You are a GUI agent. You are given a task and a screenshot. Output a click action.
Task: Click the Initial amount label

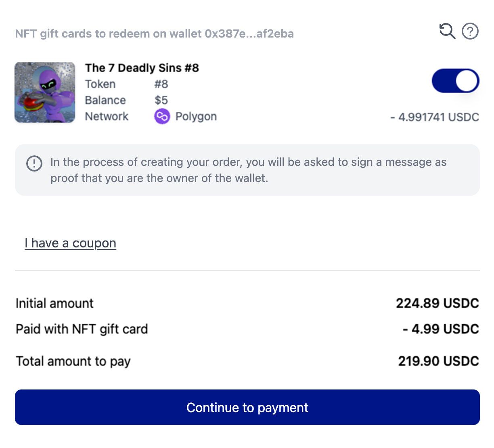click(x=54, y=303)
